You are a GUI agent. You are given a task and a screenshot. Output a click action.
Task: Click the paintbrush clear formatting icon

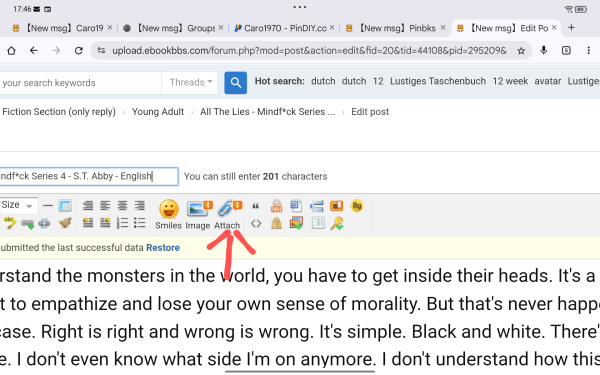[x=65, y=223]
